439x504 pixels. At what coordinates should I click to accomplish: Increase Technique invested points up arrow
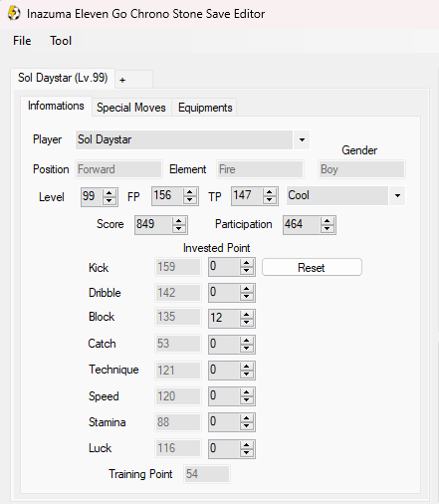coord(247,367)
